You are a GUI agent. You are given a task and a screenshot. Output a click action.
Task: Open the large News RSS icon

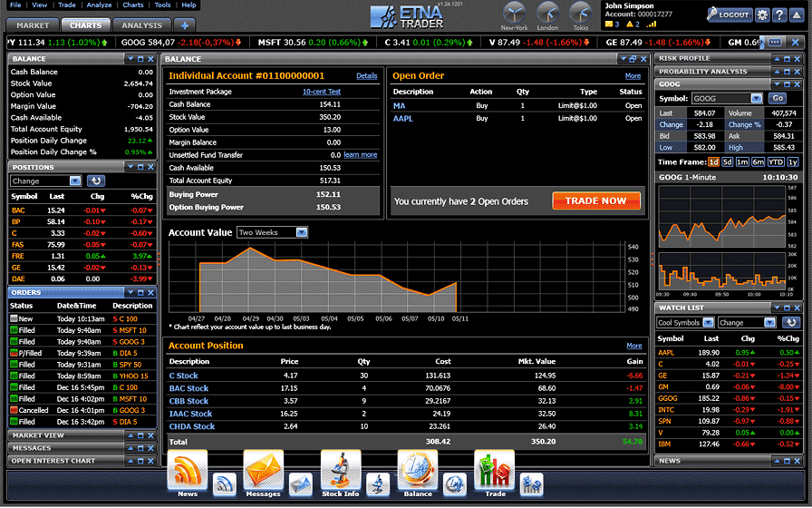coord(188,470)
